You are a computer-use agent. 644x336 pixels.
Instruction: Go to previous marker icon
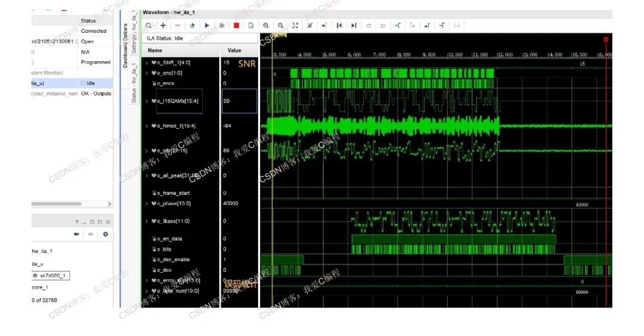click(413, 26)
